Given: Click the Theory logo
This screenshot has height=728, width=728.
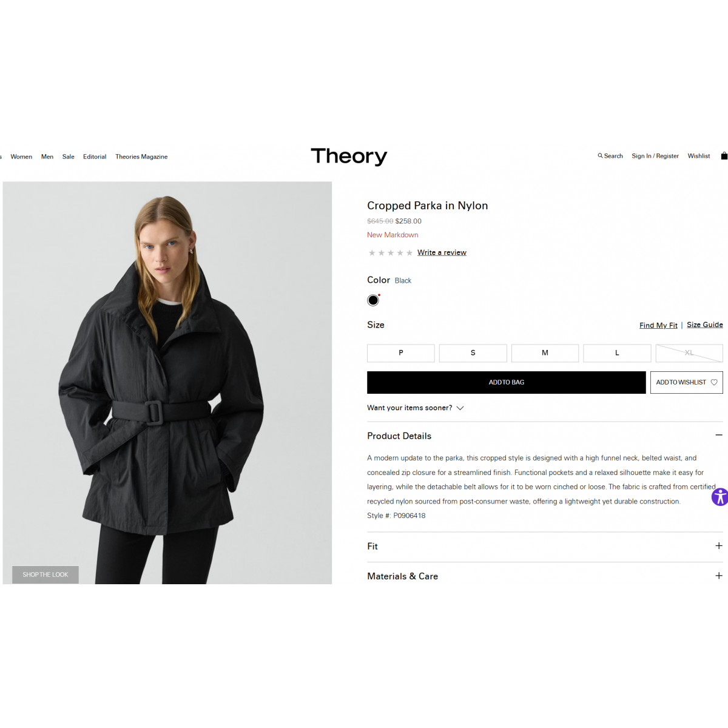Looking at the screenshot, I should click(x=349, y=156).
